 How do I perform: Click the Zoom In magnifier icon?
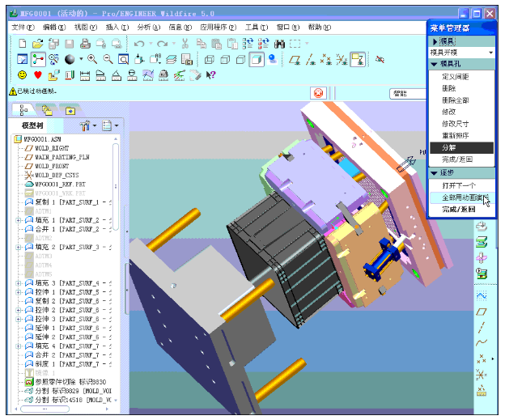tap(92, 59)
